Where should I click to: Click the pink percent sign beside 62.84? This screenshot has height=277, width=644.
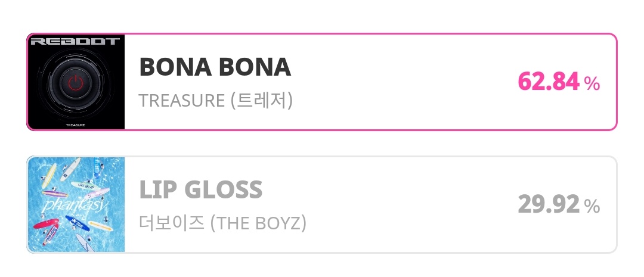pyautogui.click(x=592, y=84)
